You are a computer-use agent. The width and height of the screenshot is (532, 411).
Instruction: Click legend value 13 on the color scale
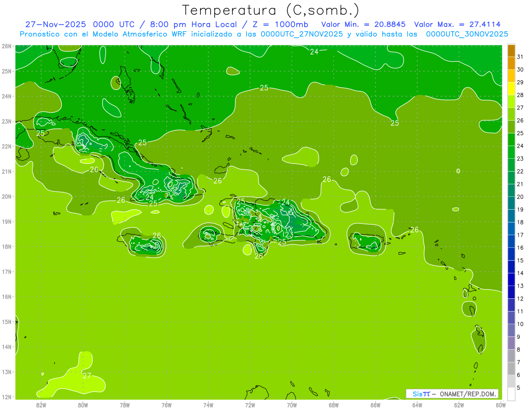click(x=520, y=286)
